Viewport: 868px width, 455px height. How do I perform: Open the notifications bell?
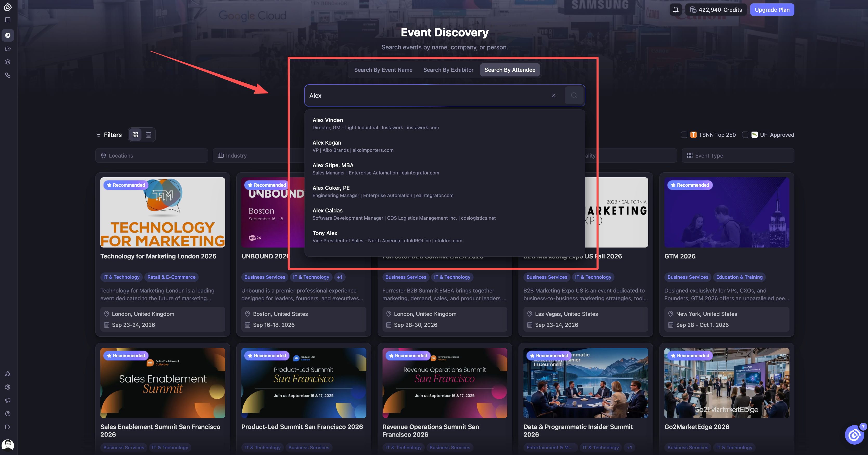[676, 10]
